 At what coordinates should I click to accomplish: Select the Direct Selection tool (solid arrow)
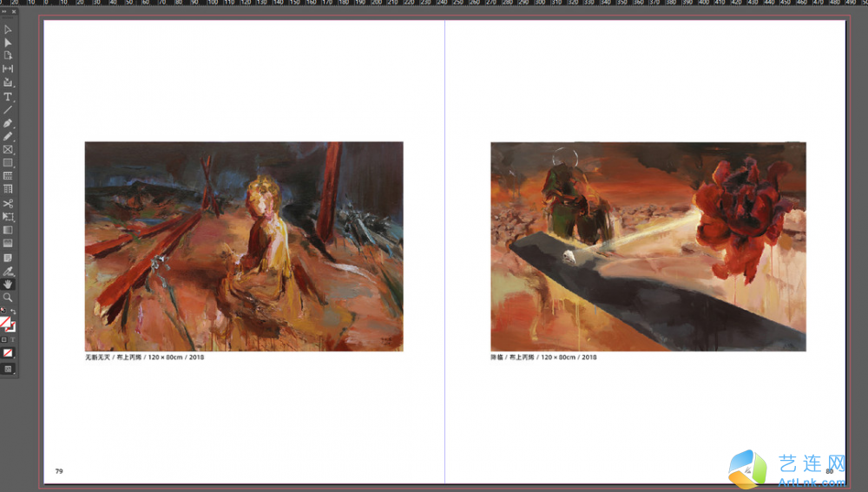[x=8, y=43]
